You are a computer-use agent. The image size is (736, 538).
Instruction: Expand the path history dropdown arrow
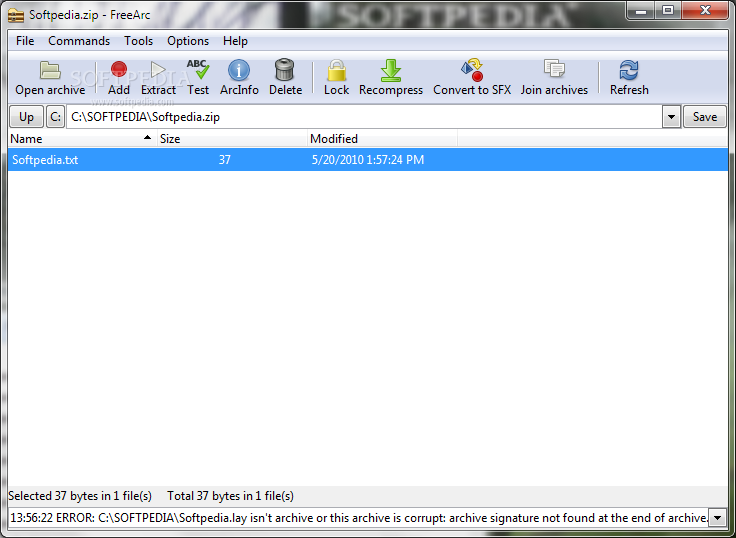[x=671, y=117]
